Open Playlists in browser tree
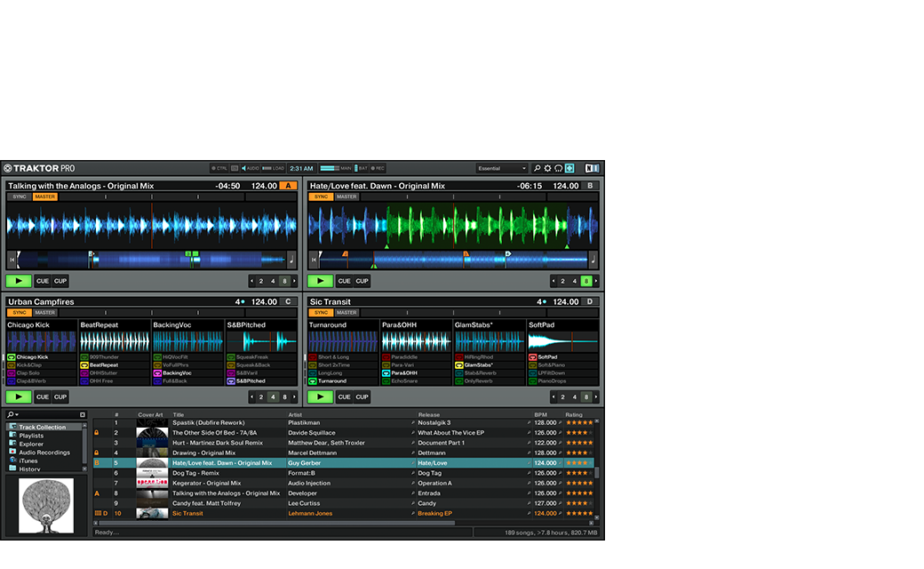Screen dimensions: 924x569 (x=31, y=436)
